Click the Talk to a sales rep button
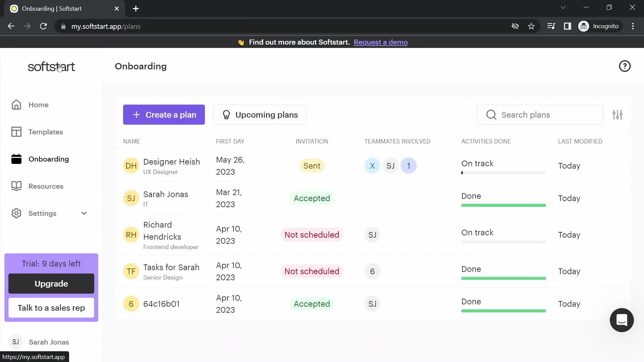This screenshot has width=644, height=362. click(51, 308)
